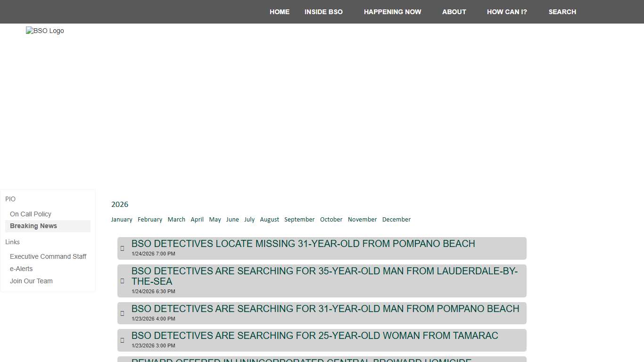The height and width of the screenshot is (362, 644).
Task: Open the Join Our Team link
Action: click(31, 281)
